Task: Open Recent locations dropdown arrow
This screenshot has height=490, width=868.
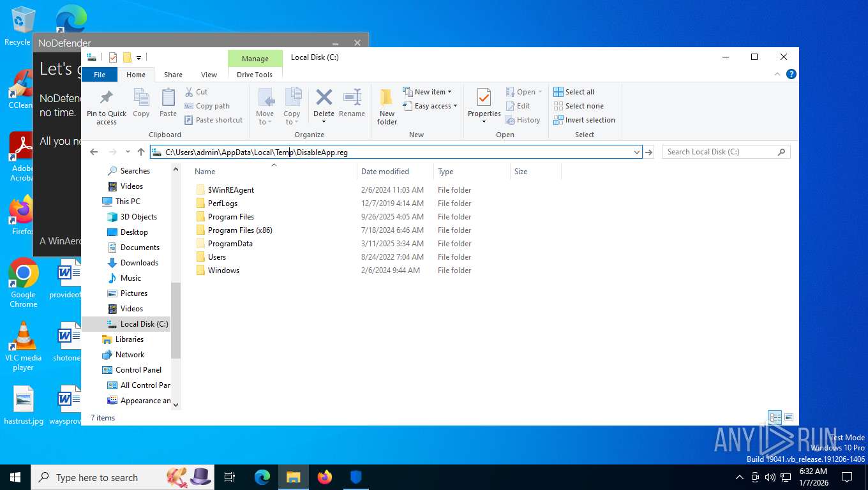Action: [128, 152]
